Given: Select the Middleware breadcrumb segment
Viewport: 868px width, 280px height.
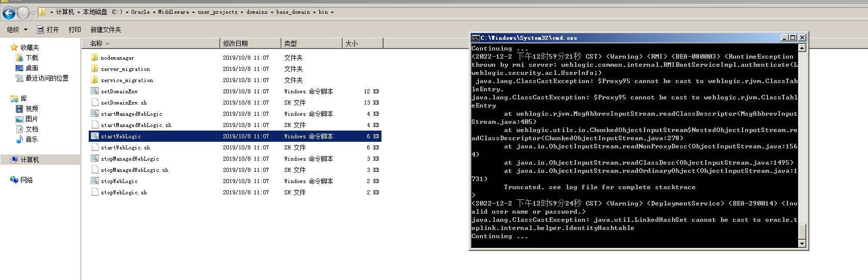Looking at the screenshot, I should (x=173, y=12).
